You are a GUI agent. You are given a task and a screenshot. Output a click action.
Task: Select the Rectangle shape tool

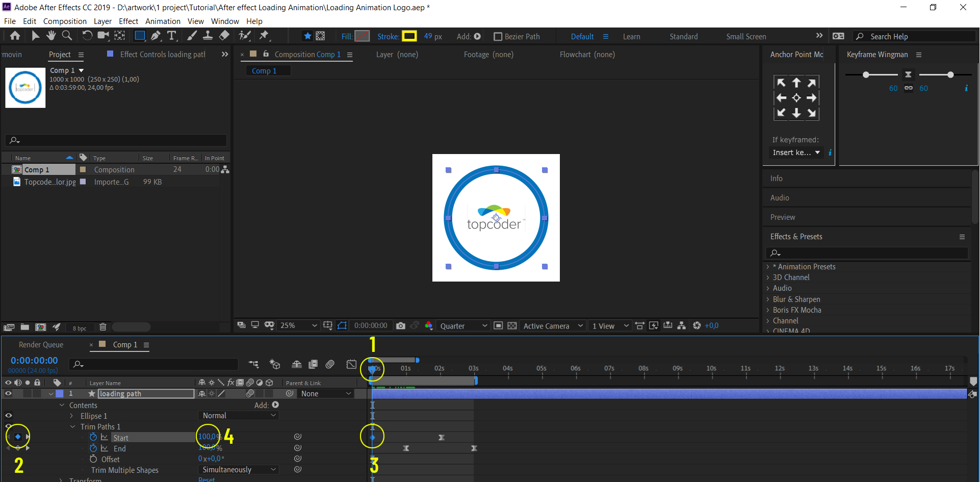click(140, 36)
